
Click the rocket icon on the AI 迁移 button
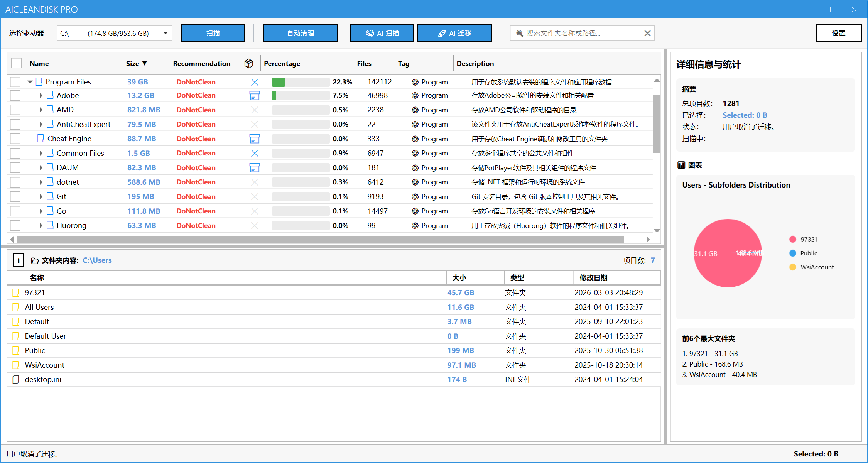point(441,33)
